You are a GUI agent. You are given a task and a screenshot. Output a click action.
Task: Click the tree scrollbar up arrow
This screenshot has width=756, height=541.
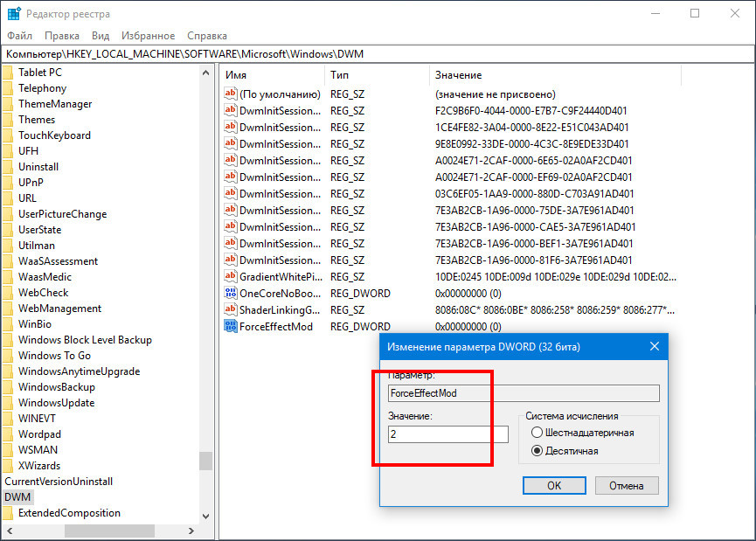pos(206,73)
